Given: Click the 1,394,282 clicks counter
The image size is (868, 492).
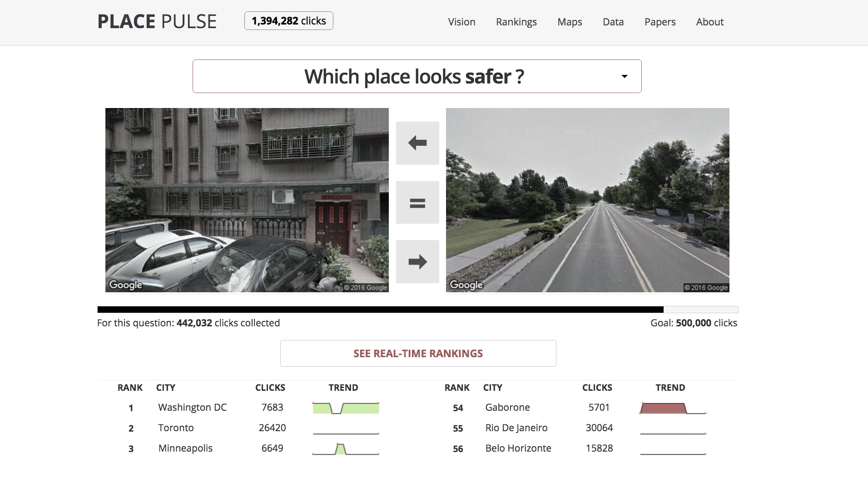Looking at the screenshot, I should pyautogui.click(x=289, y=21).
